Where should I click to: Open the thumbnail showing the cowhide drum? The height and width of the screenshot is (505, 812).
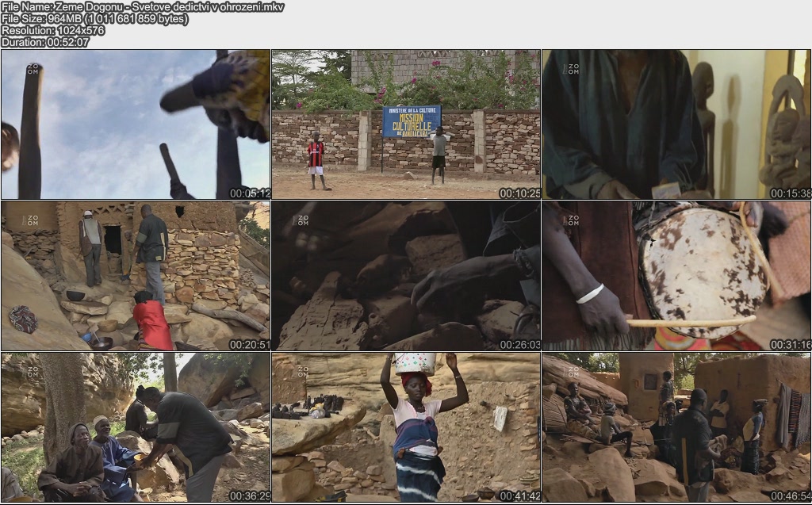(676, 276)
